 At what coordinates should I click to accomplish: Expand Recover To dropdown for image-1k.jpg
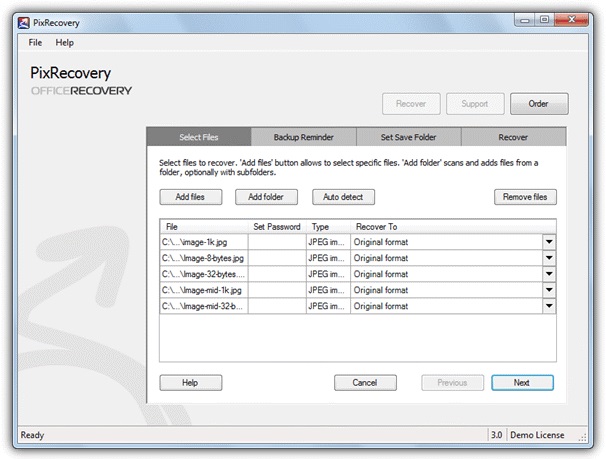[x=549, y=242]
